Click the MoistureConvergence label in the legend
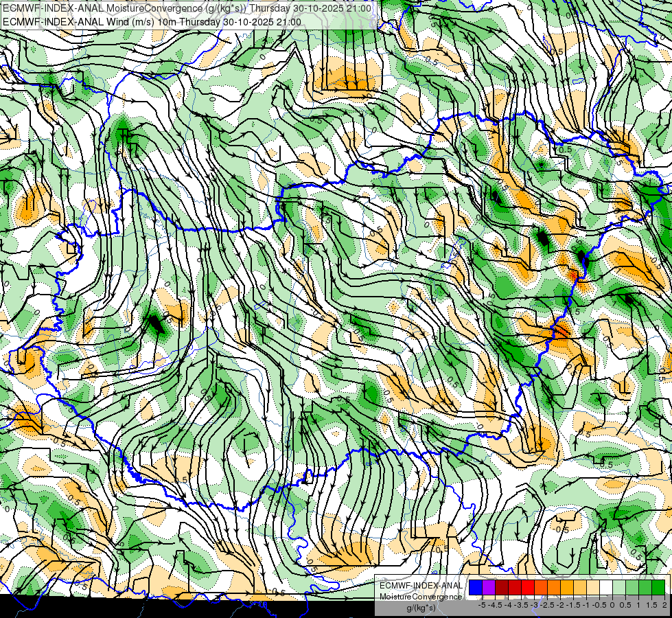 pyautogui.click(x=421, y=597)
